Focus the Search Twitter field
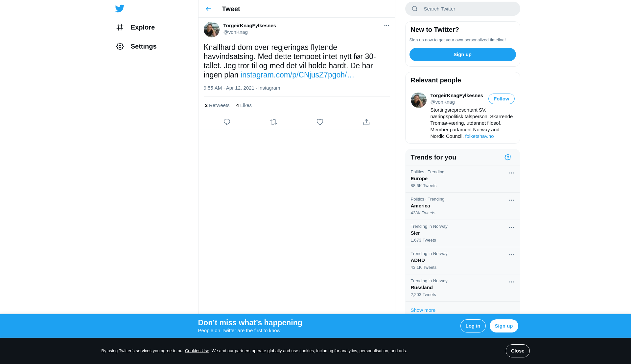631x364 pixels. click(x=462, y=9)
